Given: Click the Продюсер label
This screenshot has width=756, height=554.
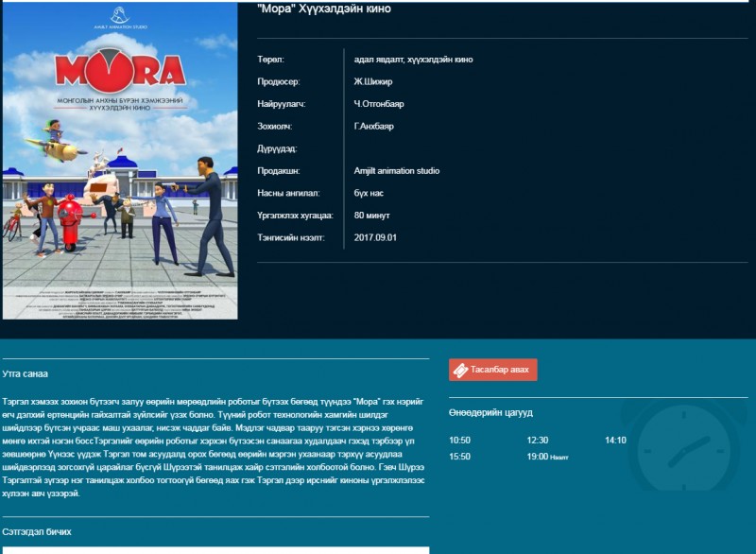Looking at the screenshot, I should 278,81.
